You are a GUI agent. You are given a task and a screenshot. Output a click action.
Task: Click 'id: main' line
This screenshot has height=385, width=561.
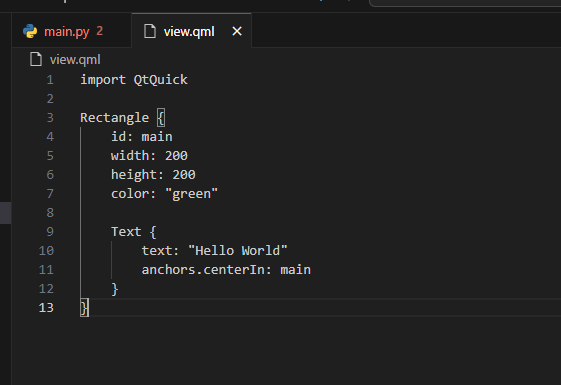[142, 137]
